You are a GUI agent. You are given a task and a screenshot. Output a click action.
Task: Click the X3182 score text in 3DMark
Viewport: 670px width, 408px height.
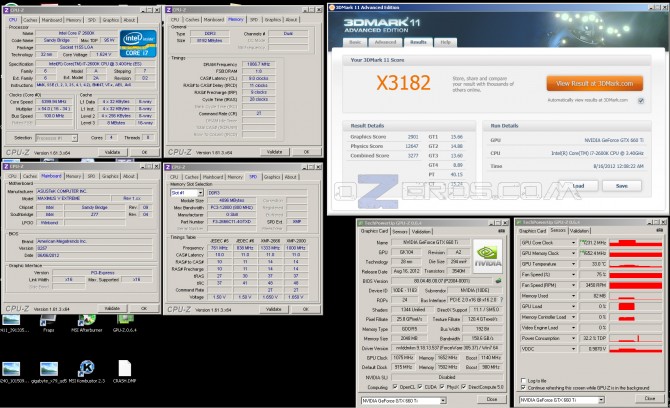pyautogui.click(x=403, y=82)
